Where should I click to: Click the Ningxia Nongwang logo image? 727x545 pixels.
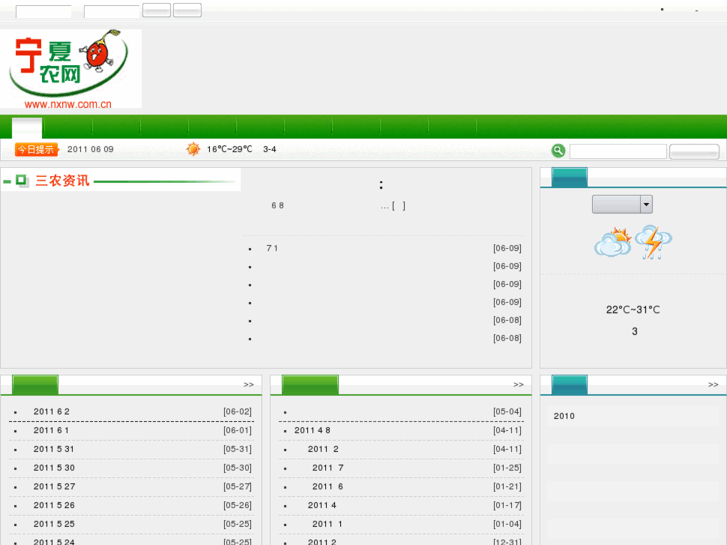point(70,69)
